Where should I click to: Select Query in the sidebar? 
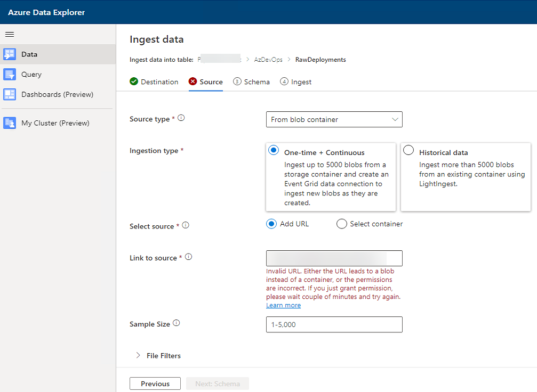click(58, 74)
